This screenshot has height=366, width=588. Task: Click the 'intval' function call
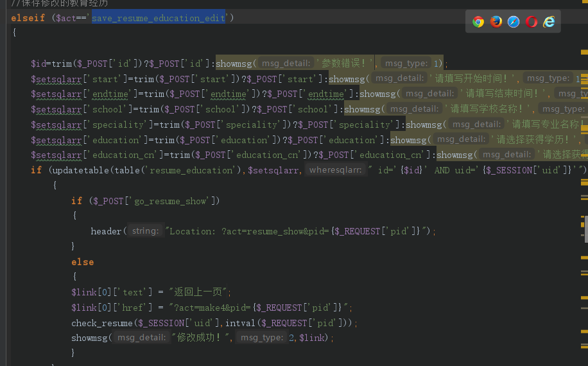240,323
